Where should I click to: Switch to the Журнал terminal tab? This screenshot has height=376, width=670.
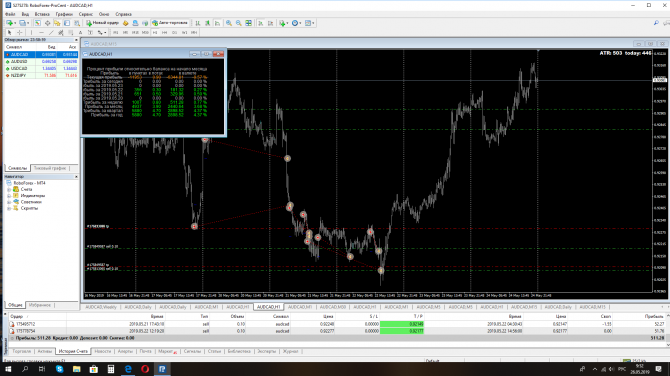[x=290, y=351]
